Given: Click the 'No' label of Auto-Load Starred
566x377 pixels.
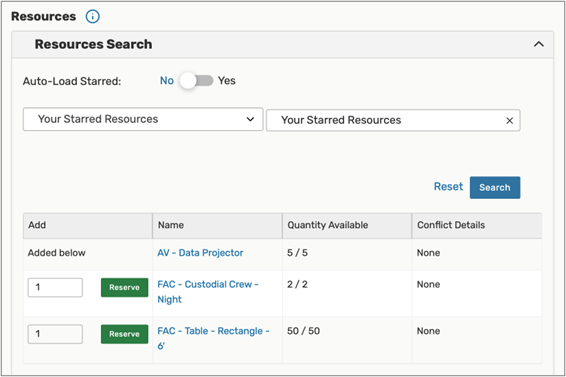Looking at the screenshot, I should 167,81.
